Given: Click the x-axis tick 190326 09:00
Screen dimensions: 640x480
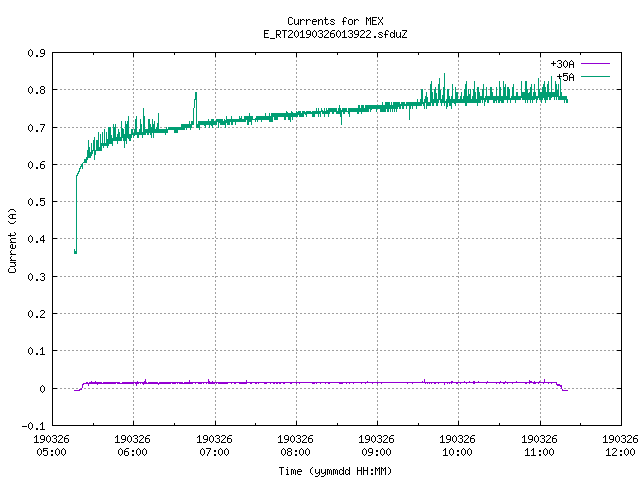Looking at the screenshot, I should [376, 446].
